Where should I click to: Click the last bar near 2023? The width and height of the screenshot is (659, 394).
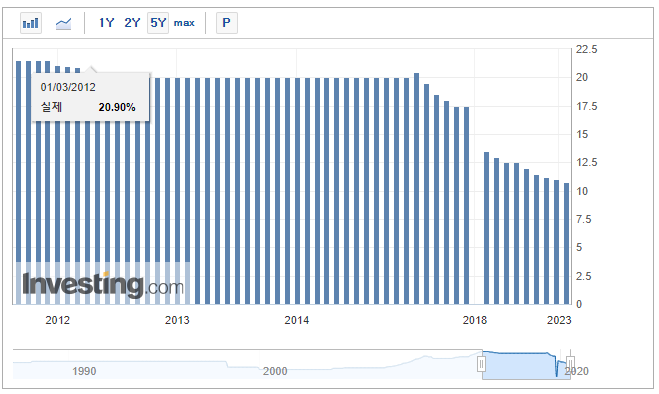click(x=567, y=243)
